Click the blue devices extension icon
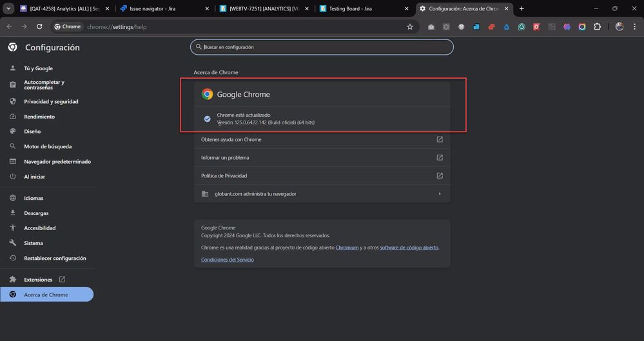Viewport: 644px width, 341px height. tap(476, 26)
